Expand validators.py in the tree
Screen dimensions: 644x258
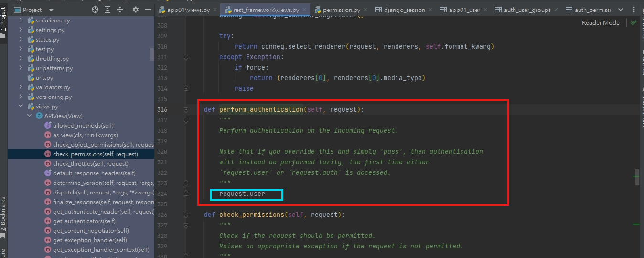21,87
